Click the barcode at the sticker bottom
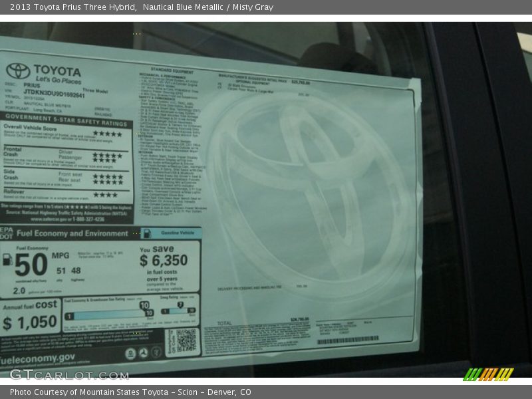Screen dimensions: 532x399 point(348,340)
